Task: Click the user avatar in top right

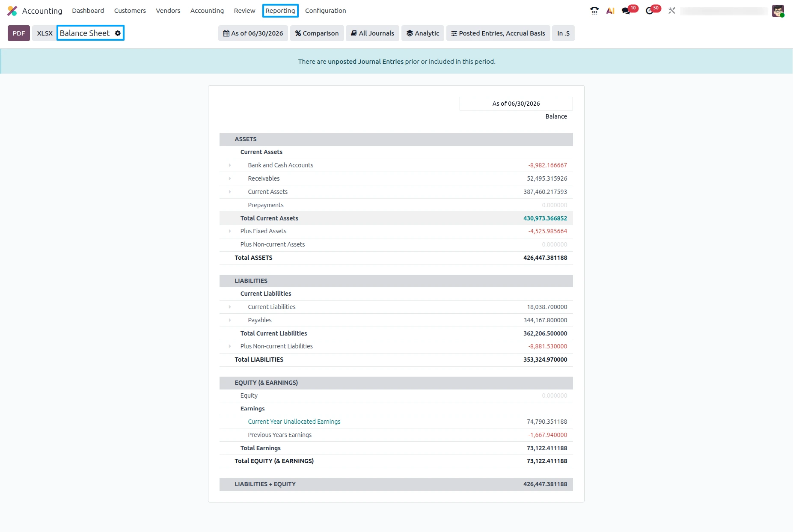Action: click(778, 11)
